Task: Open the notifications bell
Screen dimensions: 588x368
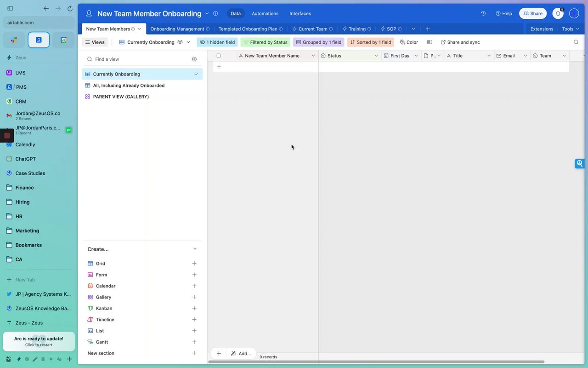Action: pos(558,13)
